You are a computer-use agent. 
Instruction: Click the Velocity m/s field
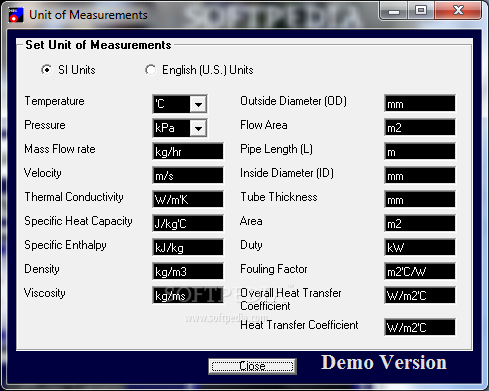(x=188, y=176)
